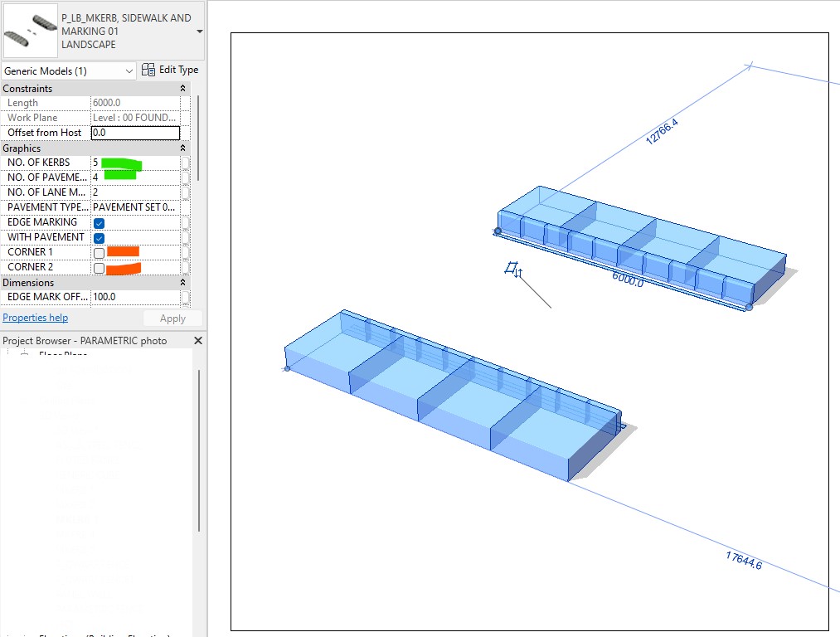
Task: Open the type selector dropdown arrow
Action: pos(200,32)
